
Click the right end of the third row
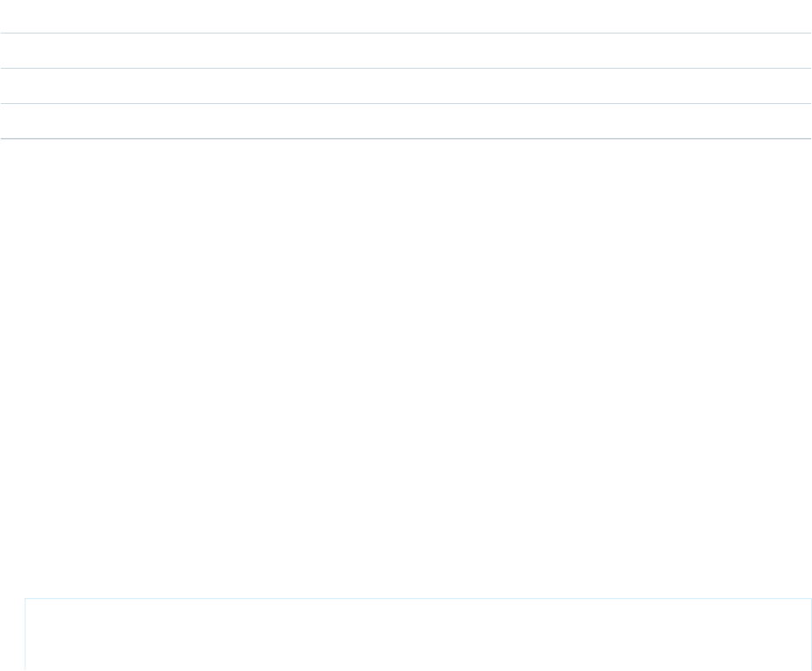(x=797, y=86)
